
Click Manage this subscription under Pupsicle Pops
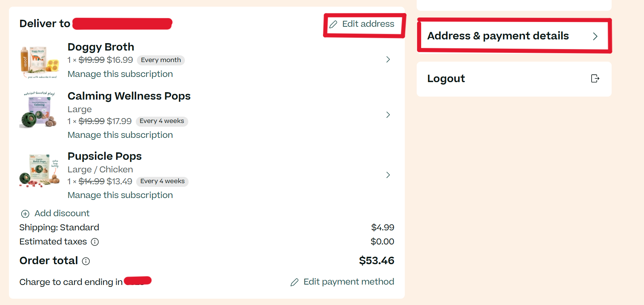click(120, 195)
